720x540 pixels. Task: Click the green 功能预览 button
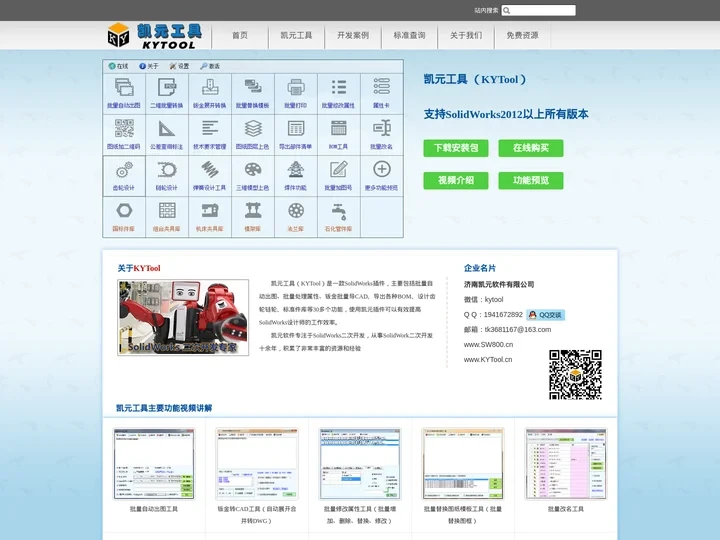coord(531,180)
